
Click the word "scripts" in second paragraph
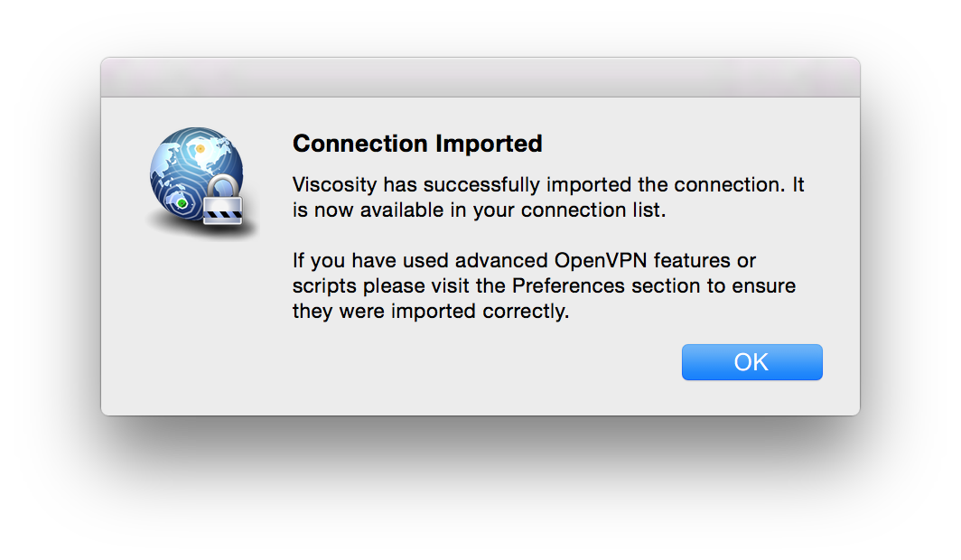pos(324,286)
